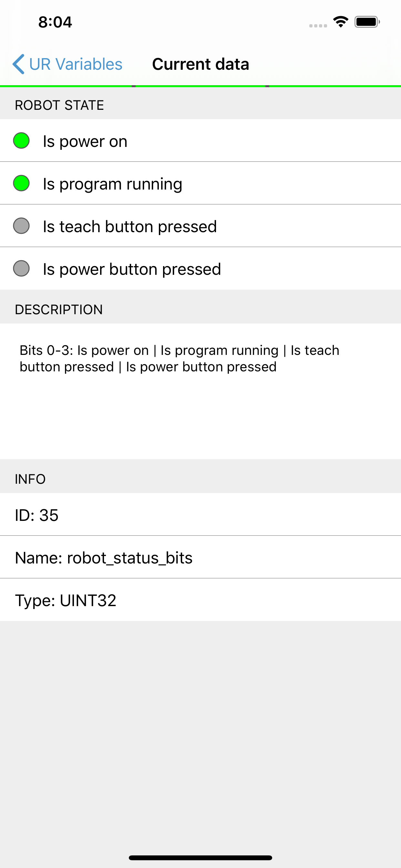Viewport: 401px width, 868px height.
Task: Select the Is power on row
Action: [x=200, y=140]
